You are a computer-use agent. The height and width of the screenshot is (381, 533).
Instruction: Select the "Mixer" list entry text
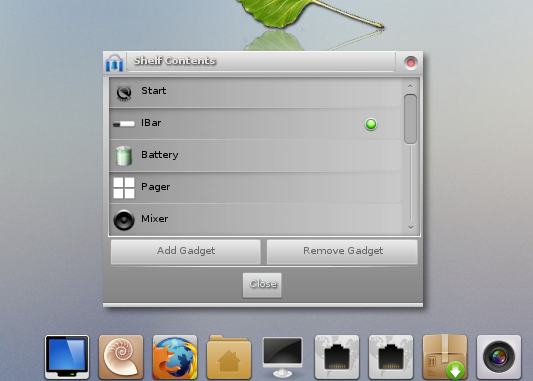(x=155, y=219)
